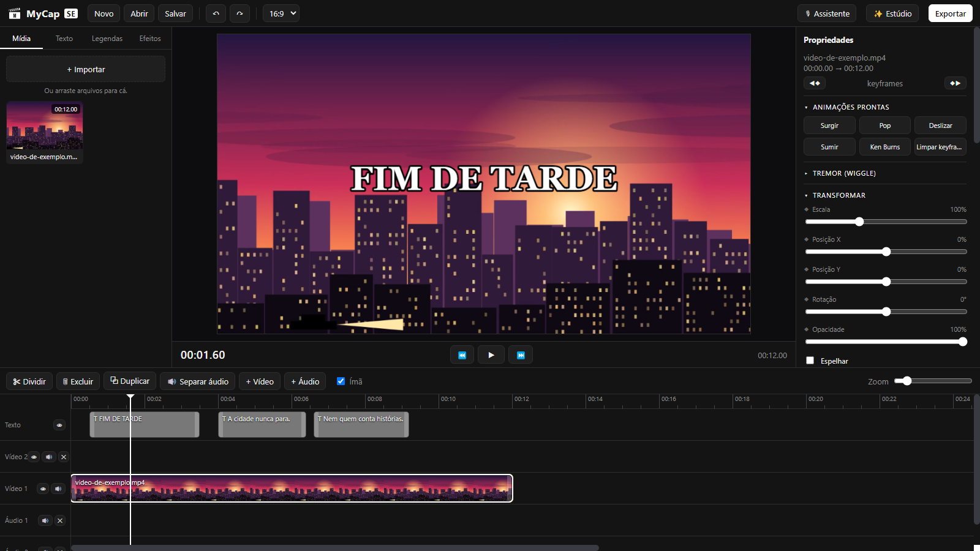Open the Efeitos tab

click(150, 39)
